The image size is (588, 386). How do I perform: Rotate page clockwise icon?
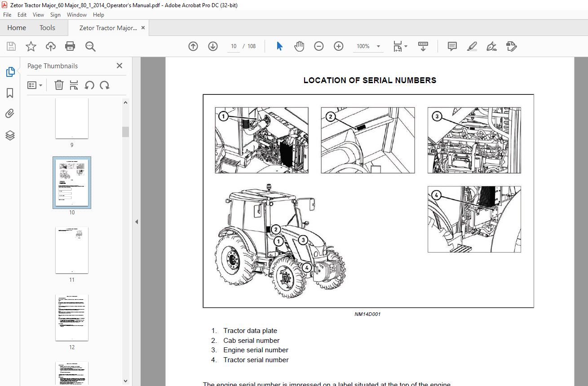[x=105, y=85]
